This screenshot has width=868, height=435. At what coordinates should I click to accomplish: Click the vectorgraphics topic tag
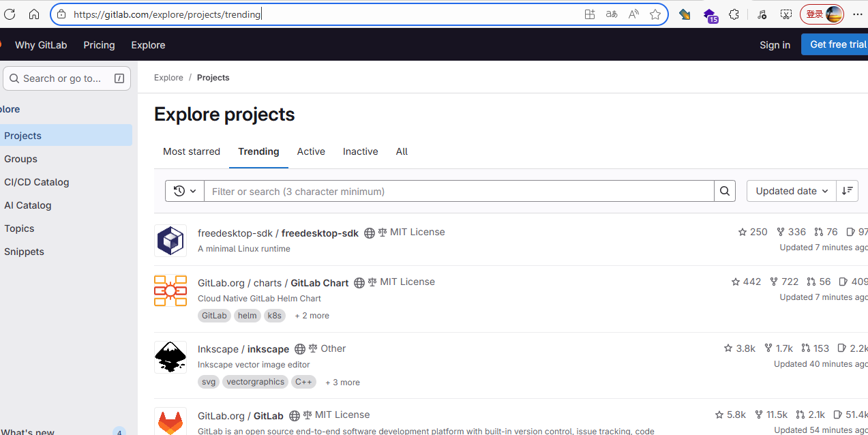[x=255, y=382]
